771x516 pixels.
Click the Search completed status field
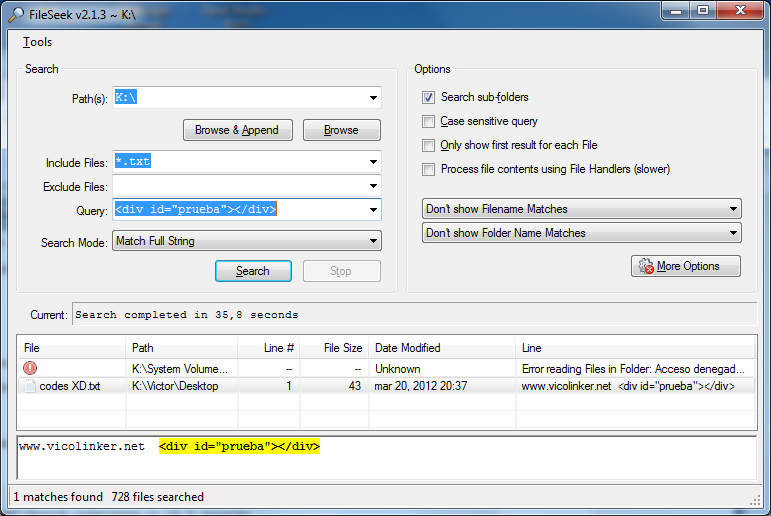pos(415,315)
